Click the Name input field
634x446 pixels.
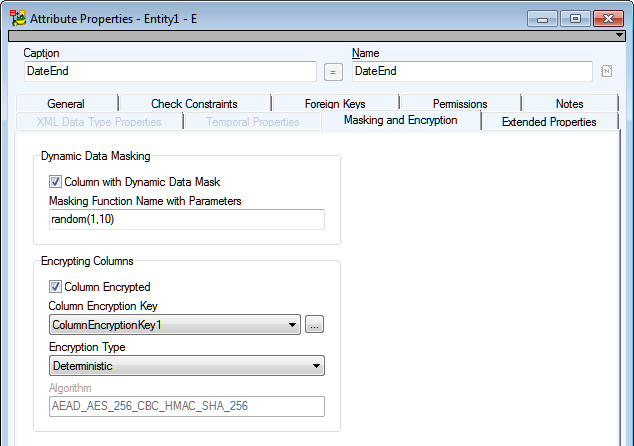coord(471,72)
